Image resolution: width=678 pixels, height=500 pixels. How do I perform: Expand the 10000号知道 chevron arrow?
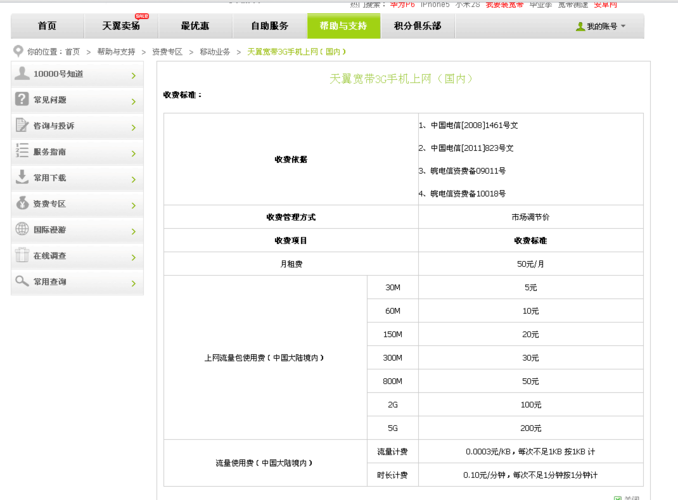click(134, 76)
